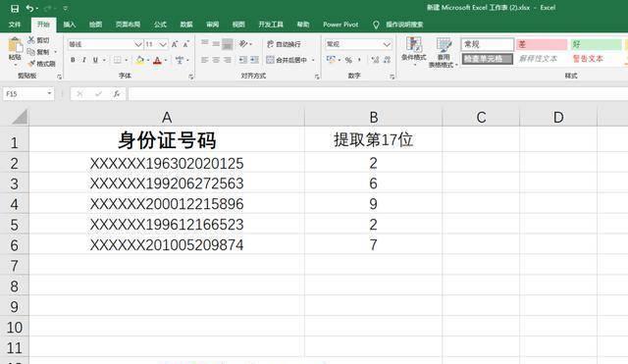Click Merge & Center 合并后居中

(287, 60)
